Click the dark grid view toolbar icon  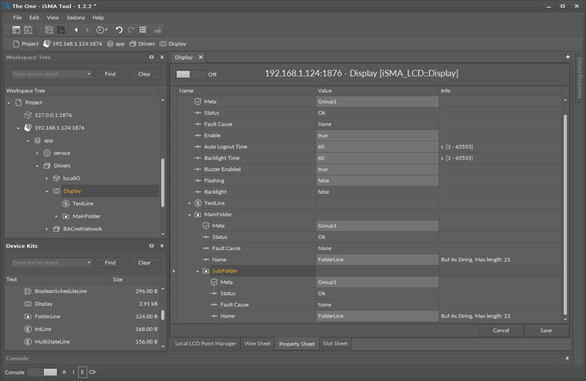[x=61, y=30]
